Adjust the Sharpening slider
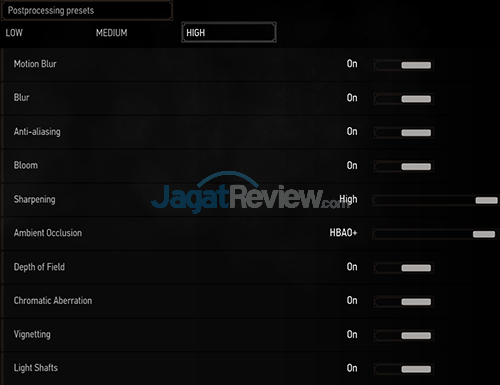 point(435,200)
